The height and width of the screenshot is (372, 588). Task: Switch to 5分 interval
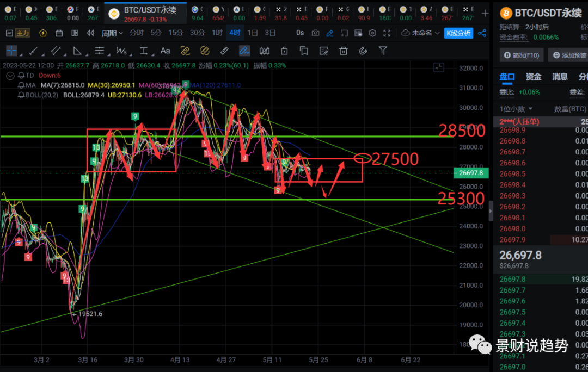(156, 33)
